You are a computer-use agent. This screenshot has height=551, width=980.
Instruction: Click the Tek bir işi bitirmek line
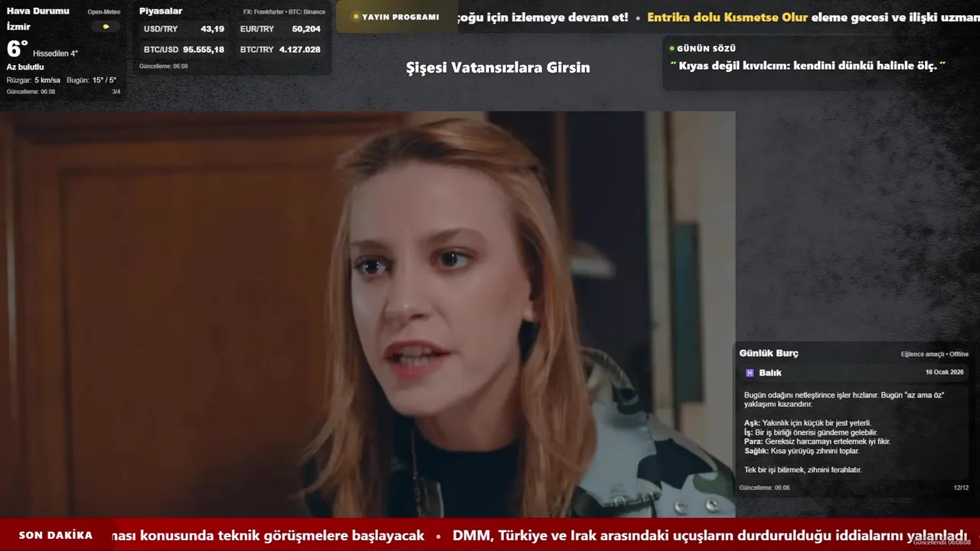click(803, 469)
